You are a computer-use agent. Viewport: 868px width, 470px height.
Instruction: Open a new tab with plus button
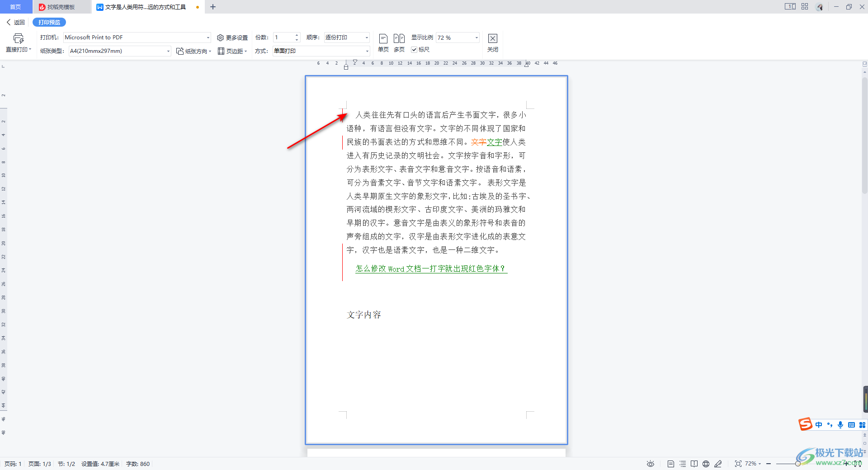pos(213,7)
